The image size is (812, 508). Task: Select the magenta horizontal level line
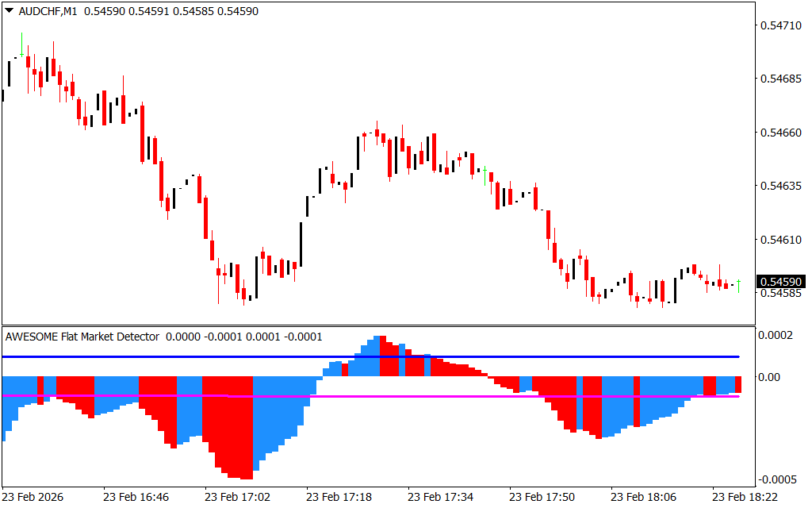tap(476, 395)
